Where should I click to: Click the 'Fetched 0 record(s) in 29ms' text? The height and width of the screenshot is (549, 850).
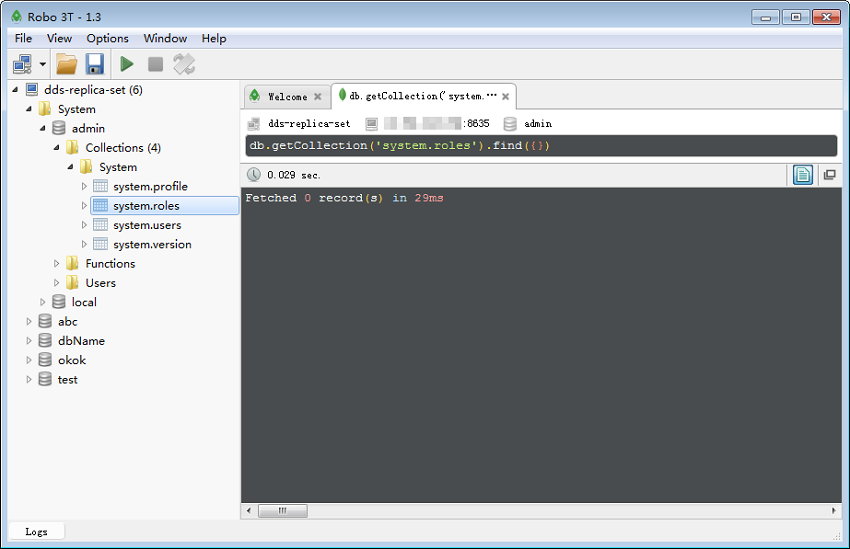tap(344, 198)
